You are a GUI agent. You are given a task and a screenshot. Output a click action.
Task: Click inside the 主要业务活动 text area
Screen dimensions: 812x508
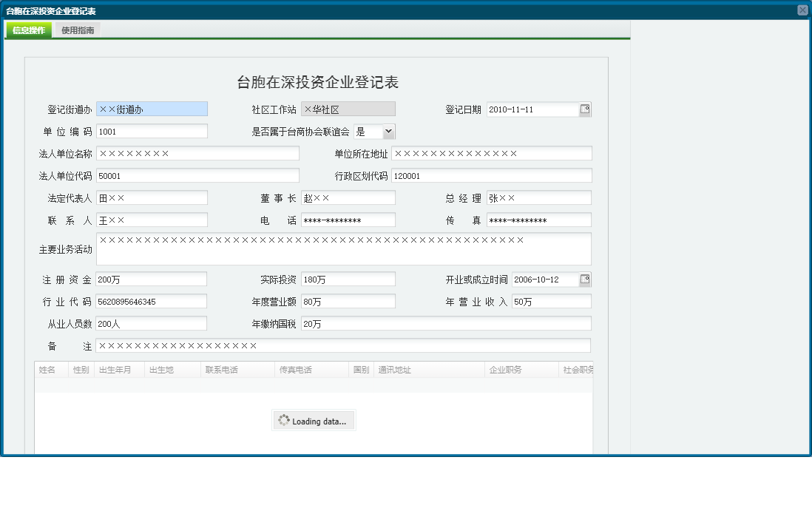pos(344,248)
